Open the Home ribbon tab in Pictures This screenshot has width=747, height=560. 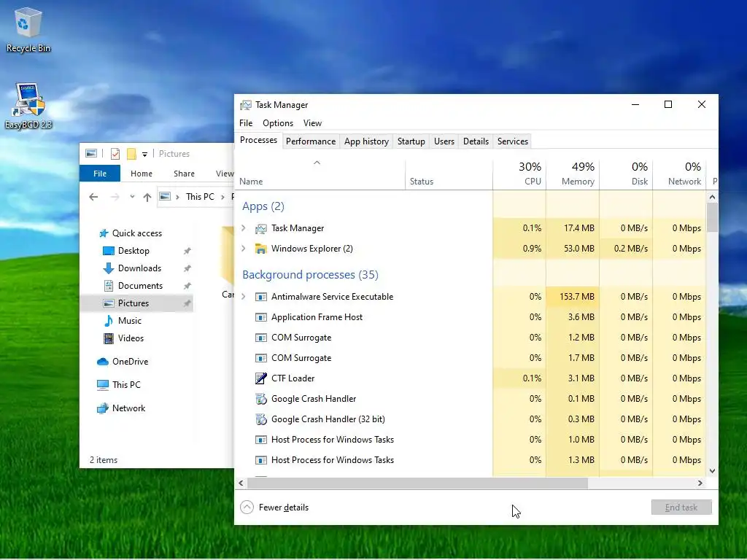click(x=142, y=174)
